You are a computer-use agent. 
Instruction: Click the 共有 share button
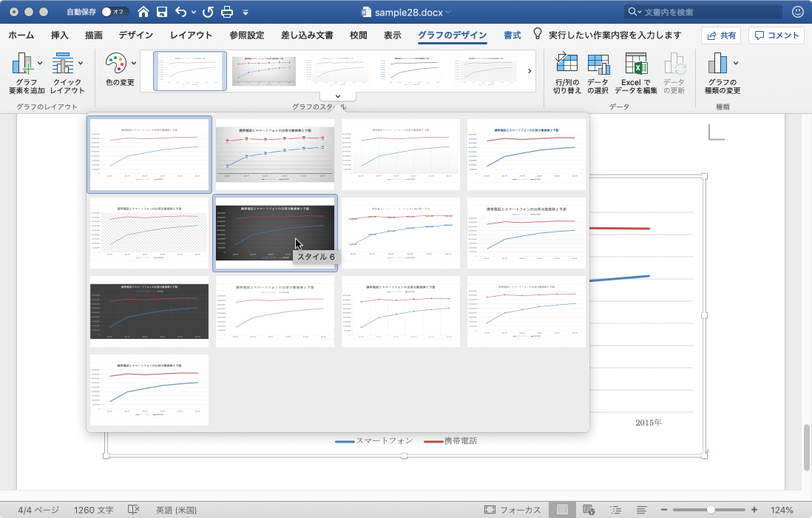[x=721, y=36]
